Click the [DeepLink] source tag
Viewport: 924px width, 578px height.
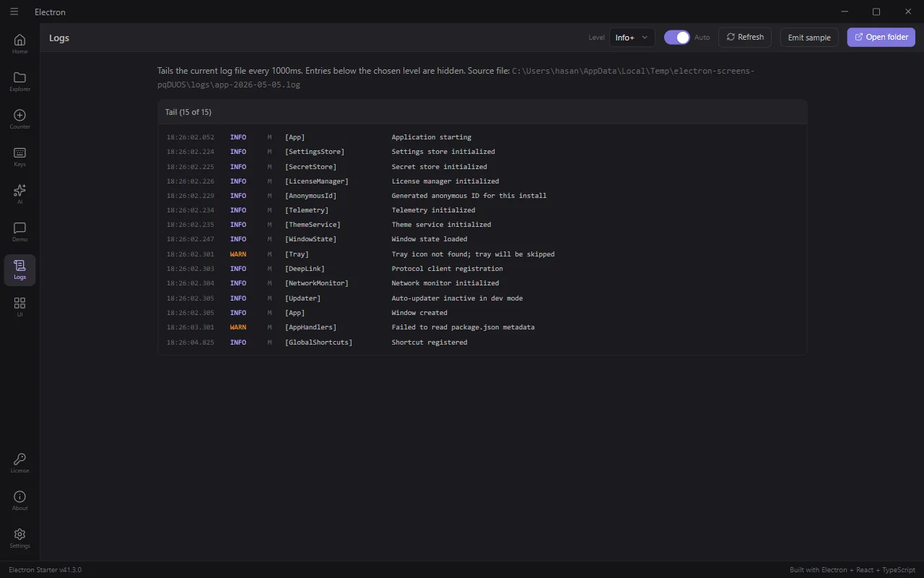pyautogui.click(x=305, y=269)
